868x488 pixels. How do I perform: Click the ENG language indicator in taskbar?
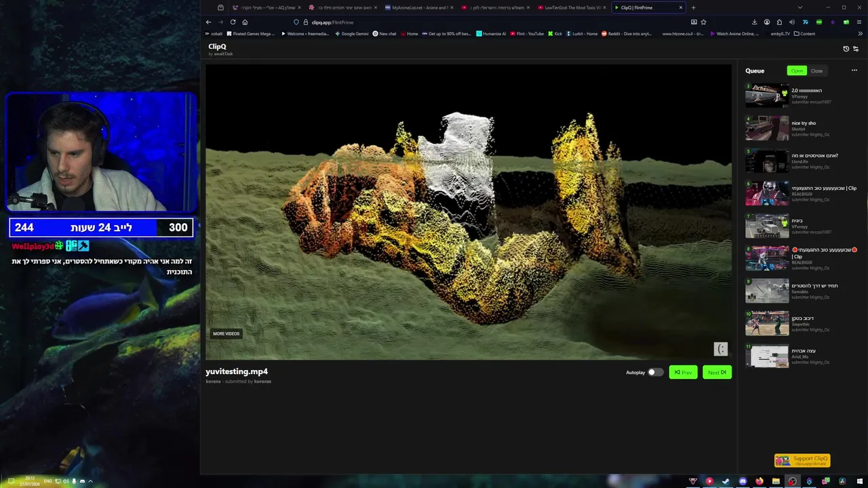[x=48, y=481]
